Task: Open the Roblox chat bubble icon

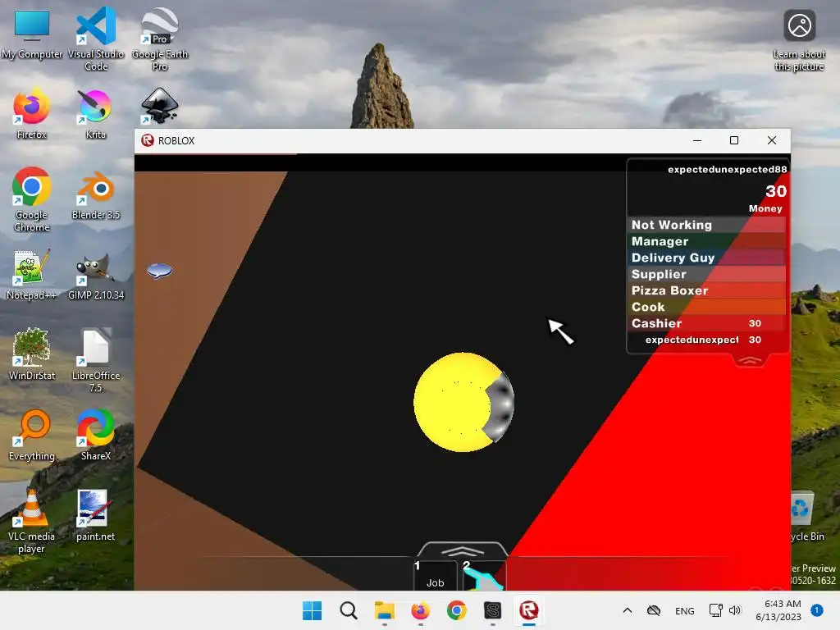Action: (x=160, y=271)
